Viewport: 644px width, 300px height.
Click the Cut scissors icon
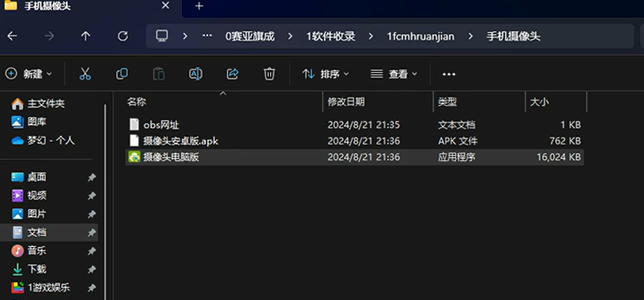(x=85, y=74)
